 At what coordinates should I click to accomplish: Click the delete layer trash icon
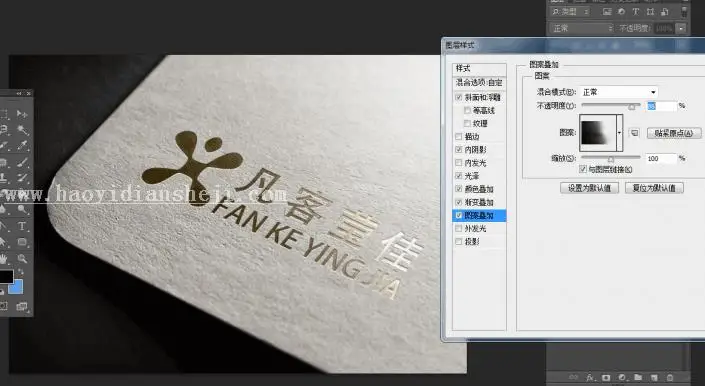tap(670, 377)
